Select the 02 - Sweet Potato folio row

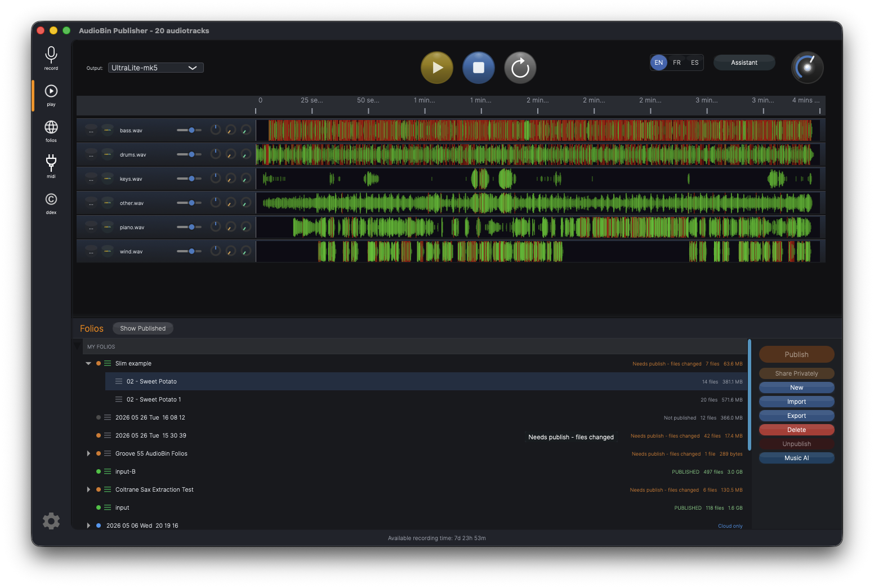click(x=426, y=381)
